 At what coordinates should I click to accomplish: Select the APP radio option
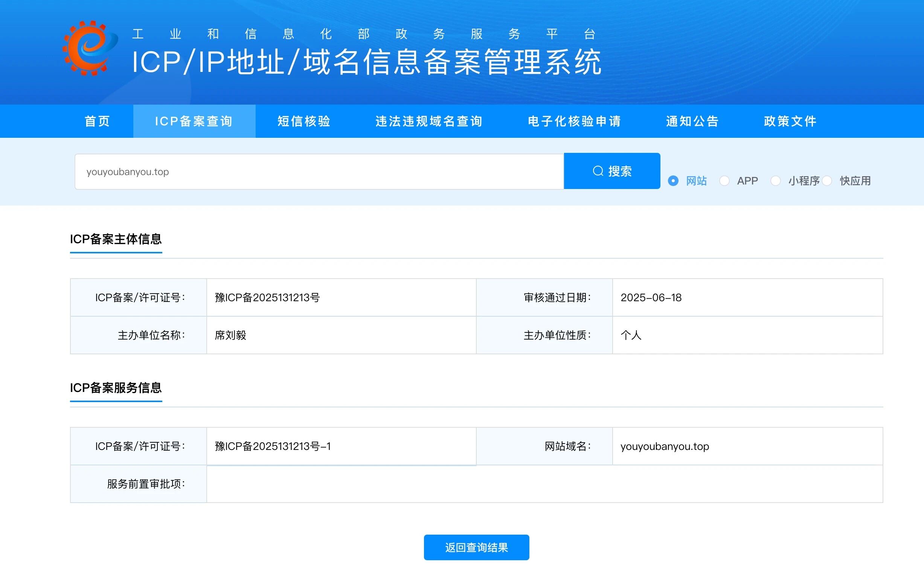coord(724,181)
